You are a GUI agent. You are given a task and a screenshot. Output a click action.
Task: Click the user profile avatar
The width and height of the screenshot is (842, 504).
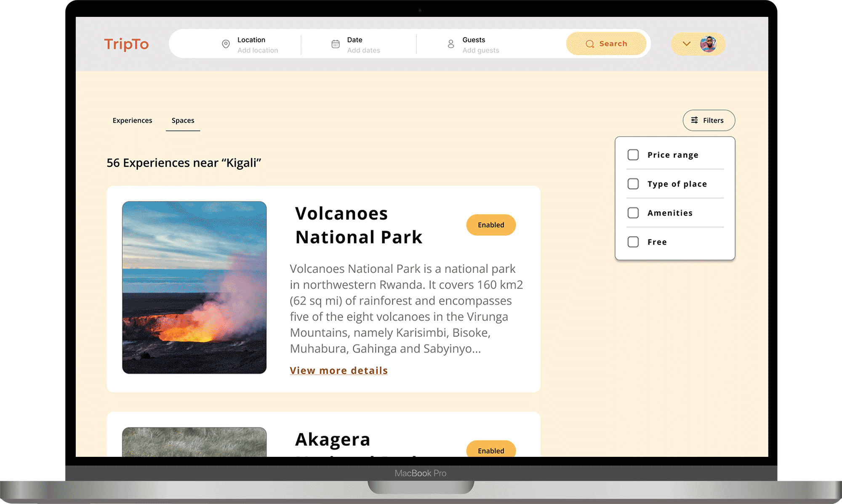pyautogui.click(x=708, y=44)
